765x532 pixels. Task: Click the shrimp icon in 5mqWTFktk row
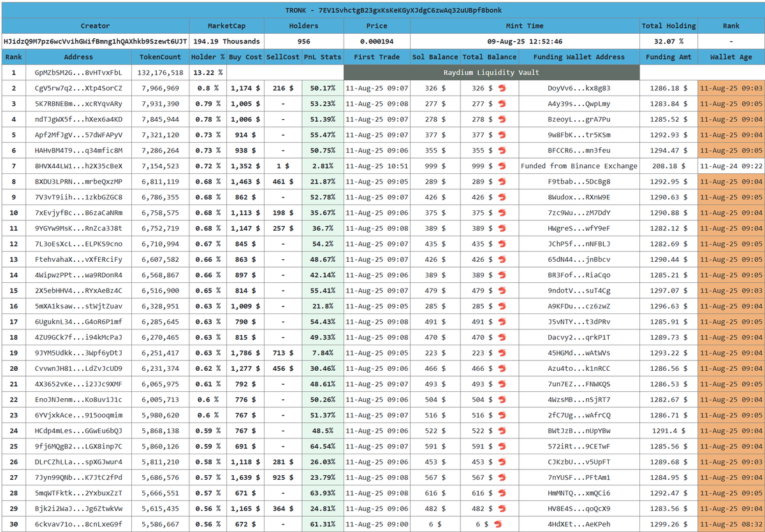tap(502, 493)
